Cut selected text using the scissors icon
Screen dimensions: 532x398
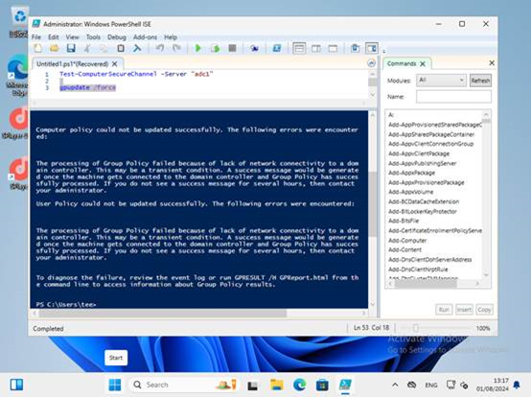pos(87,48)
